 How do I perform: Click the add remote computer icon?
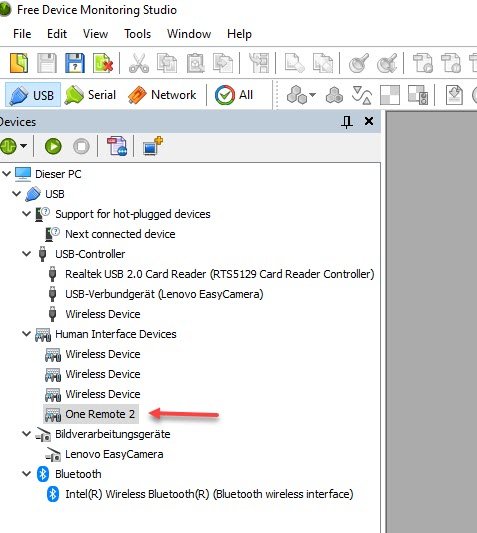(x=153, y=146)
